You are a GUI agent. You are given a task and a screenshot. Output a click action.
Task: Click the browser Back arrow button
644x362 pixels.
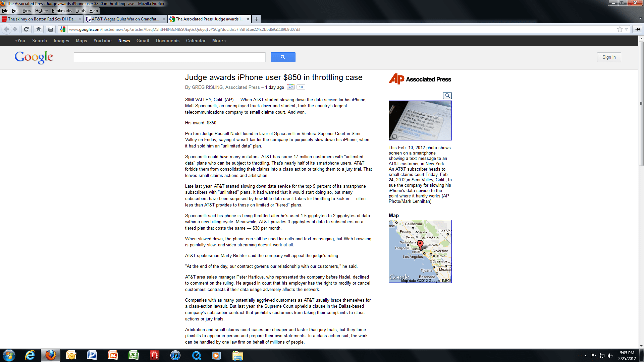(x=7, y=29)
